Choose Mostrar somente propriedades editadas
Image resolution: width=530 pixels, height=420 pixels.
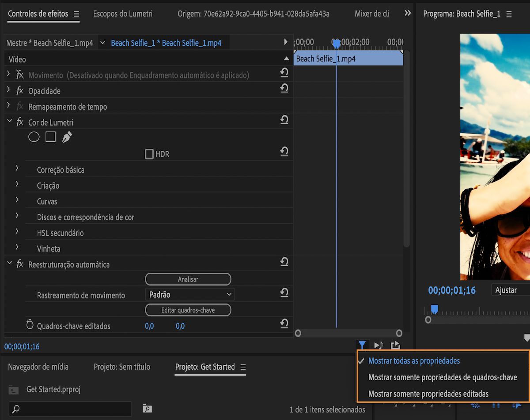point(428,394)
